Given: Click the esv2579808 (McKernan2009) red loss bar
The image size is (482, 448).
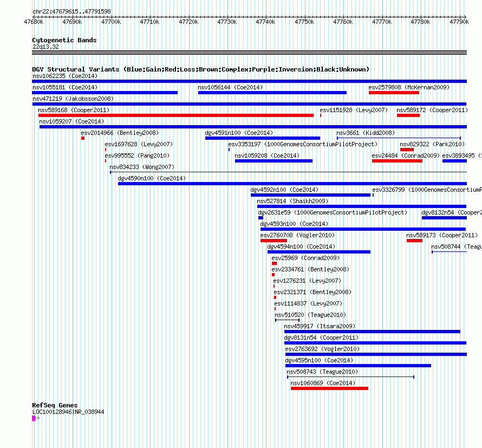Looking at the screenshot, I should pos(394,93).
